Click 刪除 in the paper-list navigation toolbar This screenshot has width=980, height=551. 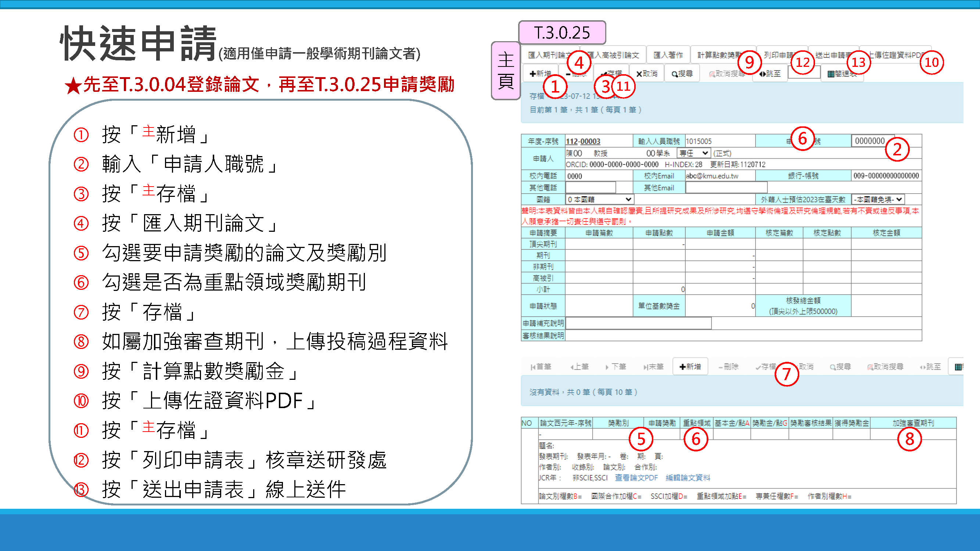click(x=728, y=367)
